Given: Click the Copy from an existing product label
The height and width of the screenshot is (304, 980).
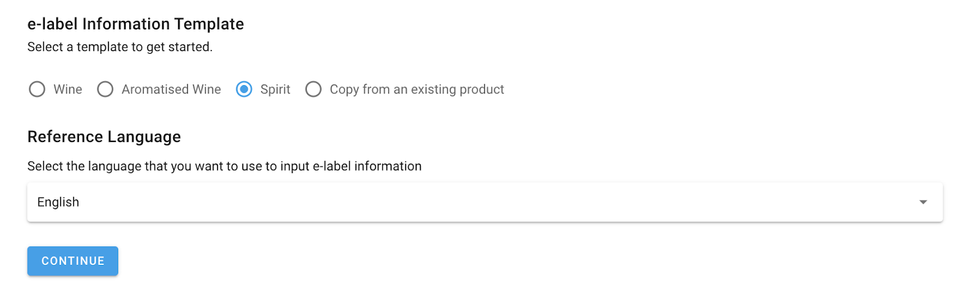Looking at the screenshot, I should coord(417,89).
